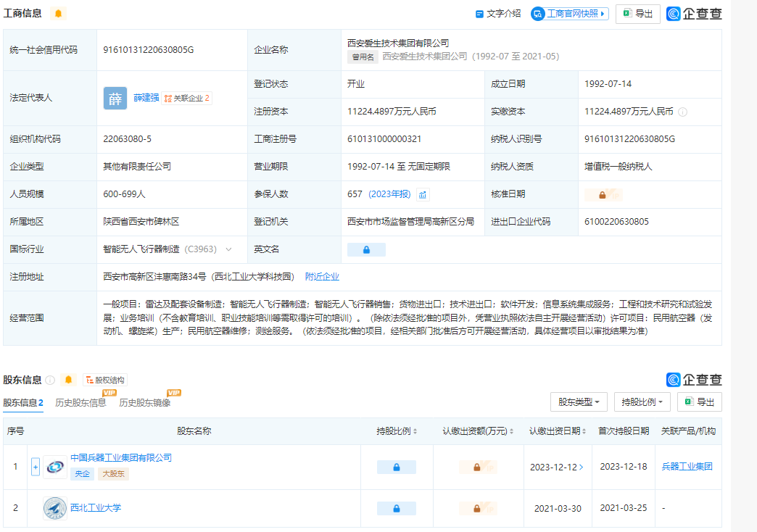Select the 股东信息 2 tab
The height and width of the screenshot is (532, 757).
(23, 402)
